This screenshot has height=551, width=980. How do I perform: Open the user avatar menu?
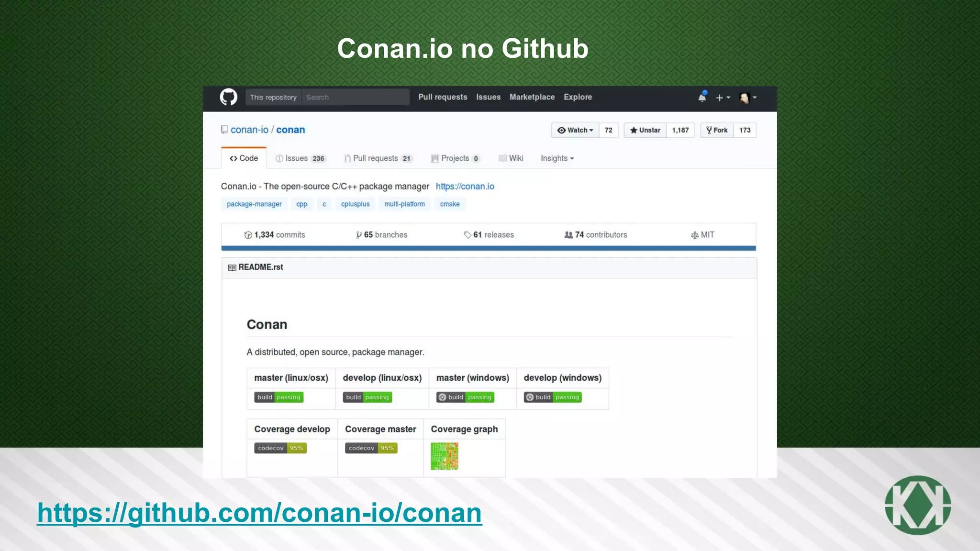748,98
